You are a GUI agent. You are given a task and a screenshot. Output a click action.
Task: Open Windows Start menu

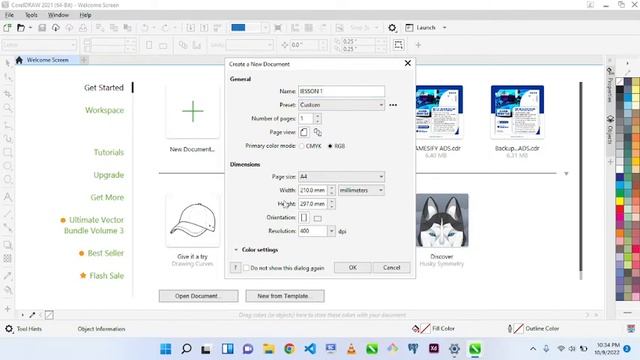click(x=166, y=349)
